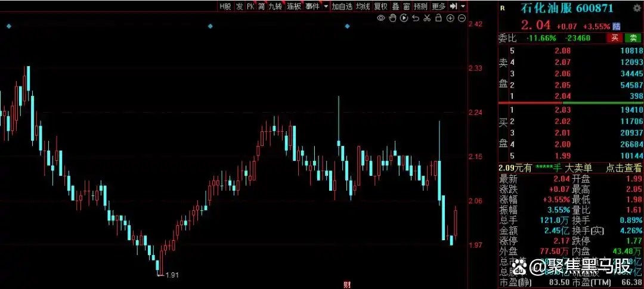
Task: Zoom in with the plus circle icon
Action: point(450,18)
